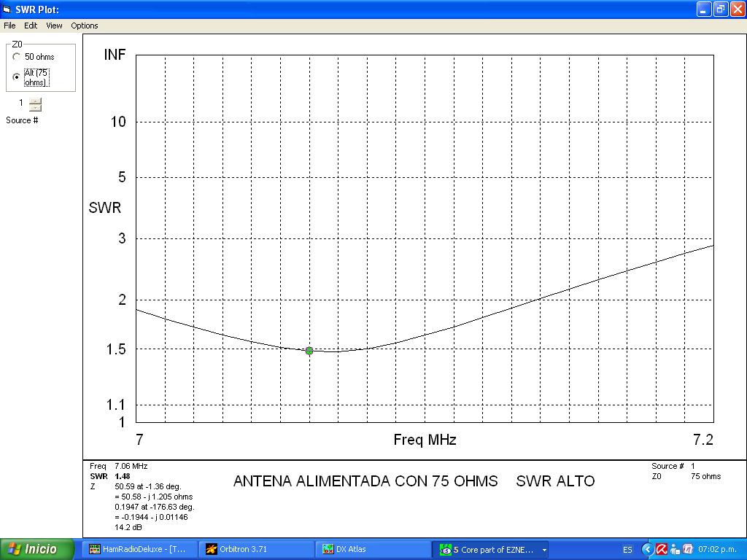
Task: Open the Core part of EZNEC taskbar group
Action: 491,549
